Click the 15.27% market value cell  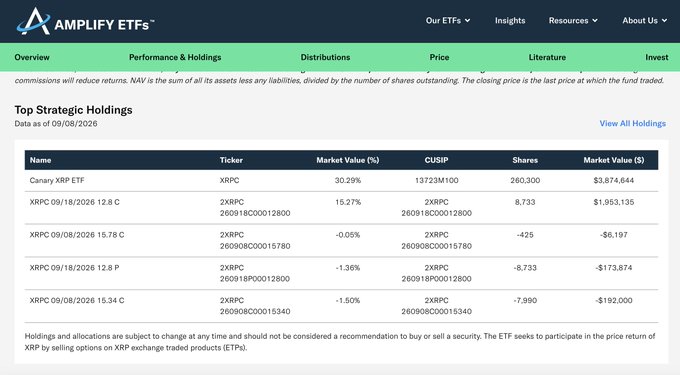[x=348, y=202]
